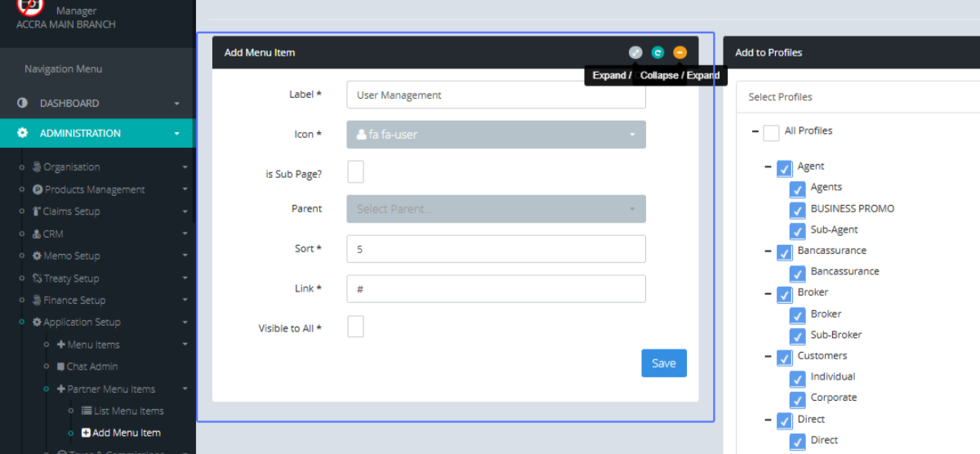Collapse the Agent profile tree group
This screenshot has height=454, width=980.
point(768,167)
